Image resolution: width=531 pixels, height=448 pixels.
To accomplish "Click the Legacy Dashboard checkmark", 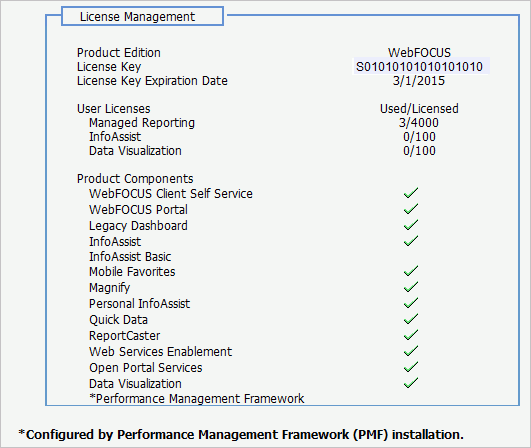I will point(411,225).
